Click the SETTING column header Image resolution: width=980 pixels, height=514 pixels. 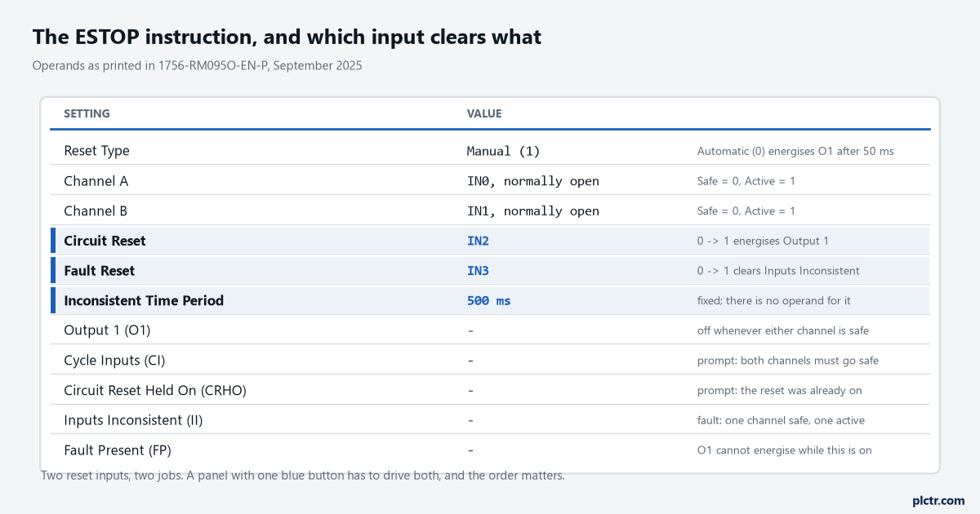tap(87, 113)
